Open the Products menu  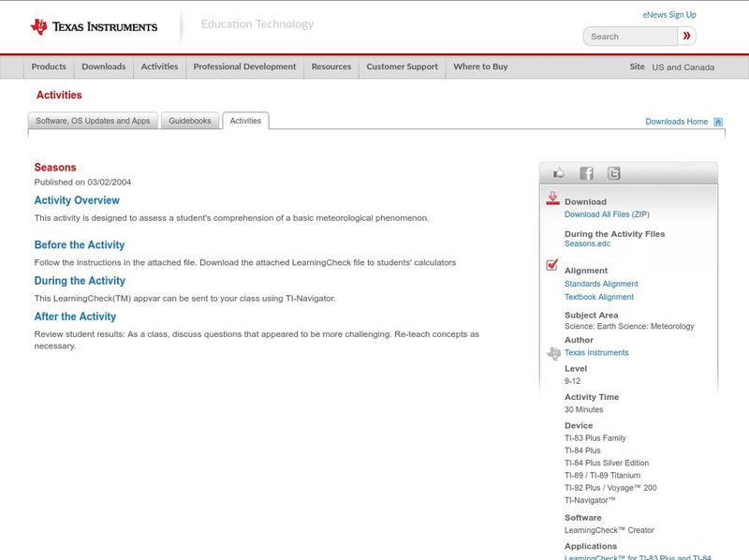(x=49, y=66)
